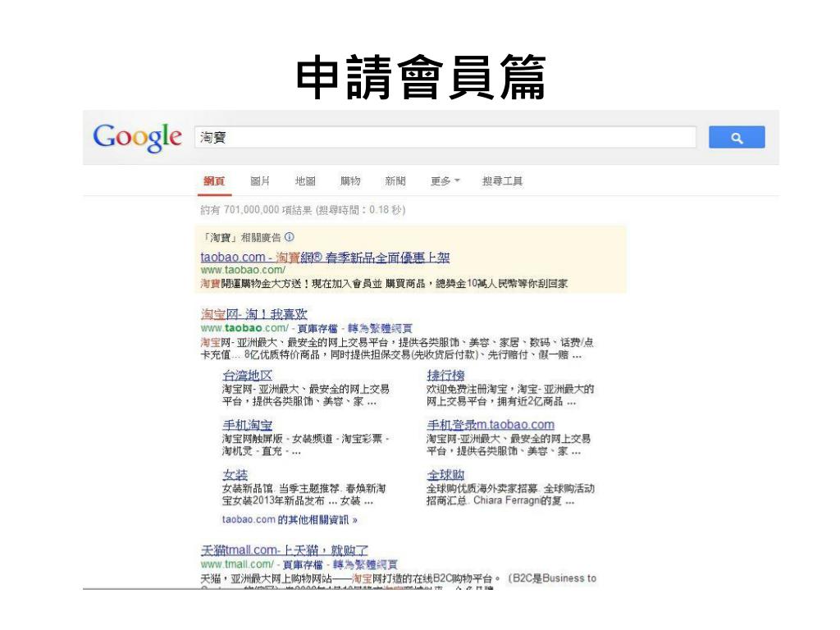Click the 「淘寶」相關廣告 label
Image resolution: width=840 pixels, height=630 pixels.
tap(242, 237)
